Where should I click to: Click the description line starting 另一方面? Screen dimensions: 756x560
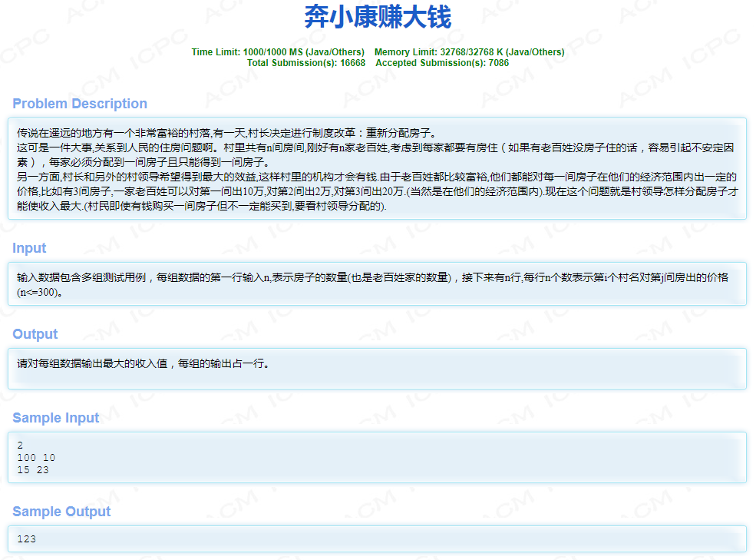tap(377, 177)
